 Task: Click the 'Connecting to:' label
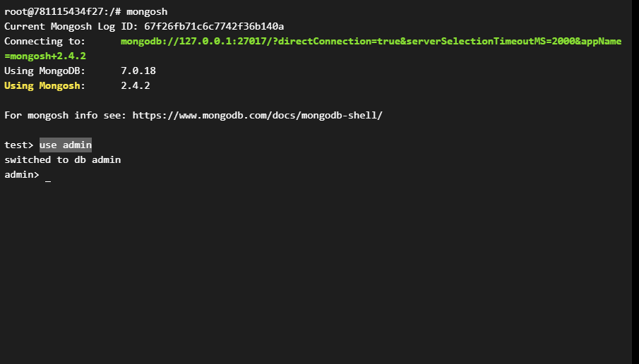click(x=44, y=41)
